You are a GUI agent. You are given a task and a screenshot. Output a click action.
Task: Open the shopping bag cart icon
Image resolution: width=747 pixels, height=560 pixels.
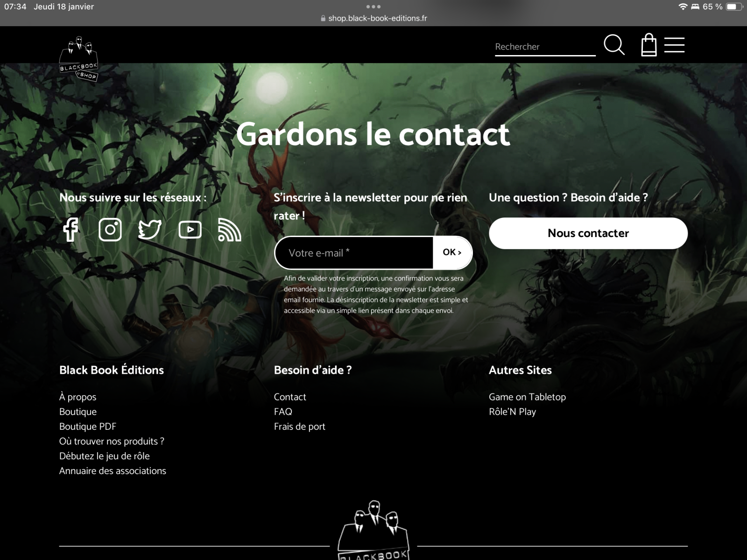click(648, 45)
